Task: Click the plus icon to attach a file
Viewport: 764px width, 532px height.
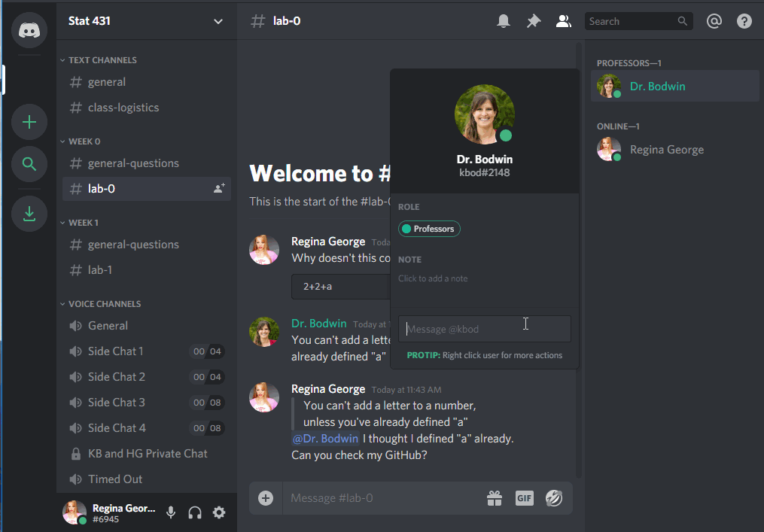Action: coord(265,497)
